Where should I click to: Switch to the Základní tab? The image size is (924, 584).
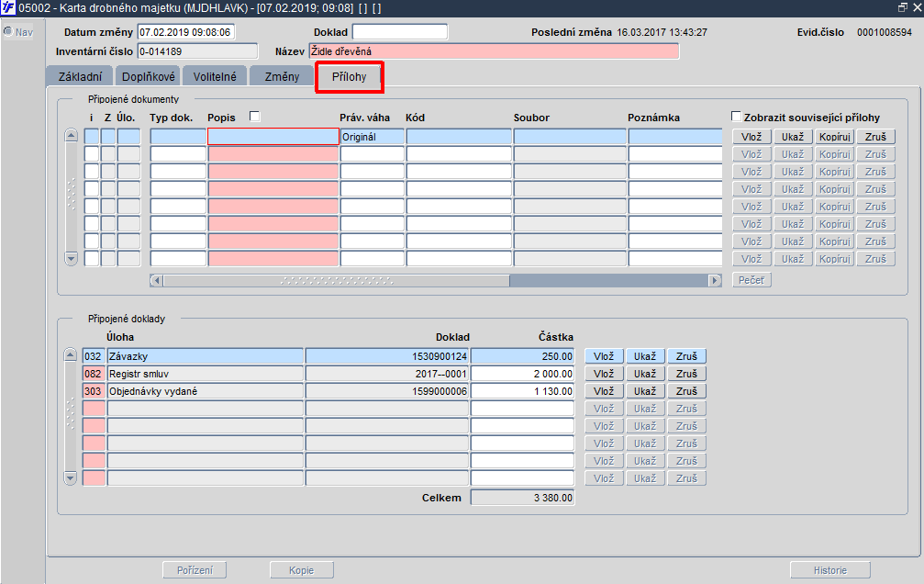[80, 77]
